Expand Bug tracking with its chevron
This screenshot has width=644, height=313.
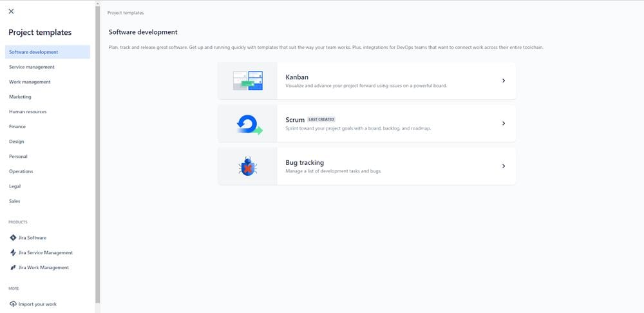point(504,166)
